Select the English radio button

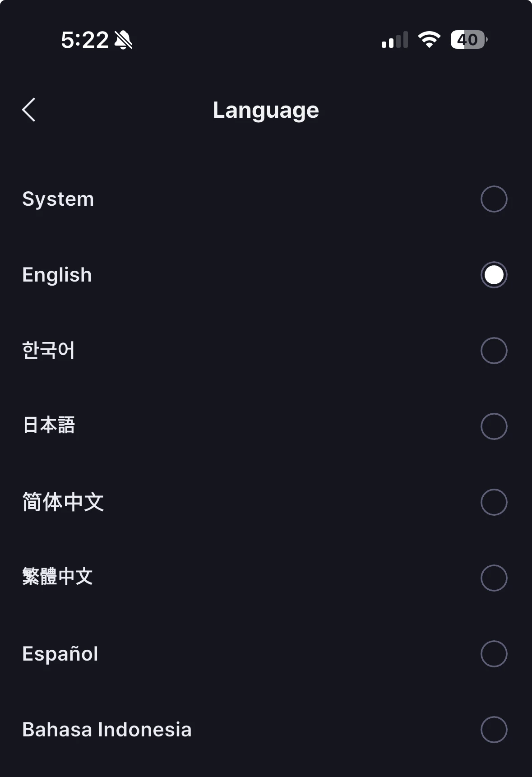click(494, 275)
